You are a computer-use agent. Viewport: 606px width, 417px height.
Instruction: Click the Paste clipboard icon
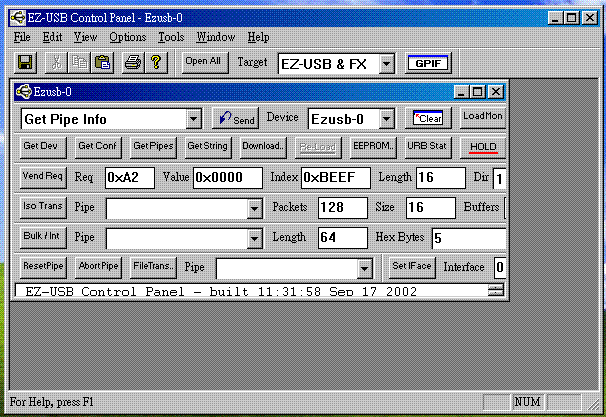102,62
